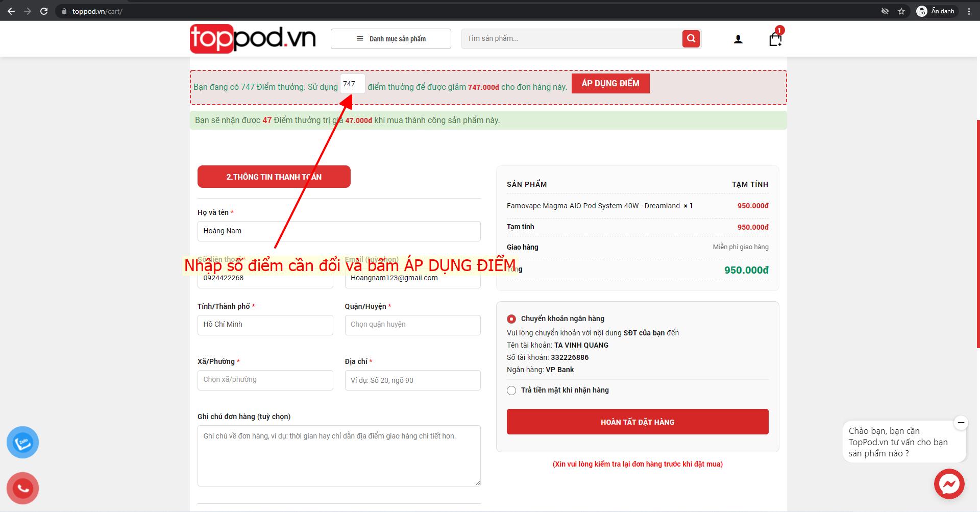
Task: Click the Miễn phí giao hàng text
Action: [x=741, y=247]
